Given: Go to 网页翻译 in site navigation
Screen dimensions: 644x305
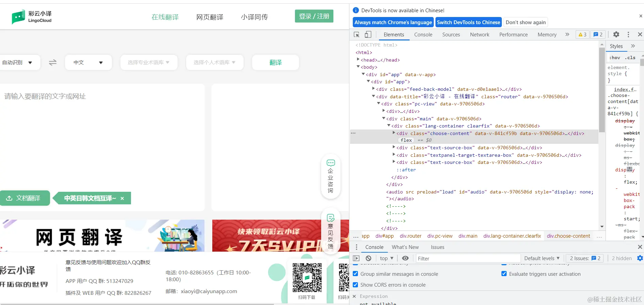Looking at the screenshot, I should coord(210,17).
